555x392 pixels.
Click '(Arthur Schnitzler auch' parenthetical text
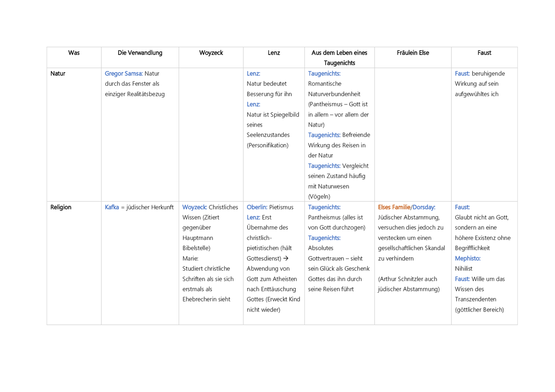click(408, 279)
